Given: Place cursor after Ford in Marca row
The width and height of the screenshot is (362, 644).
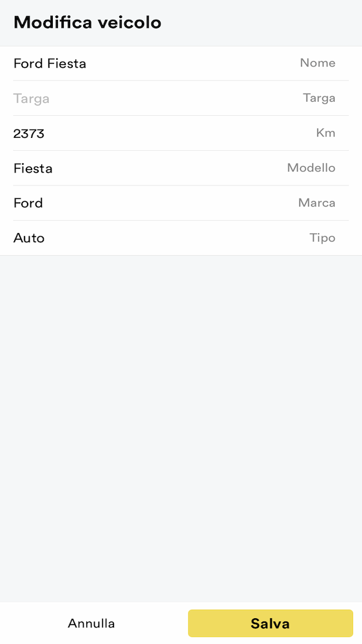Looking at the screenshot, I should click(43, 203).
